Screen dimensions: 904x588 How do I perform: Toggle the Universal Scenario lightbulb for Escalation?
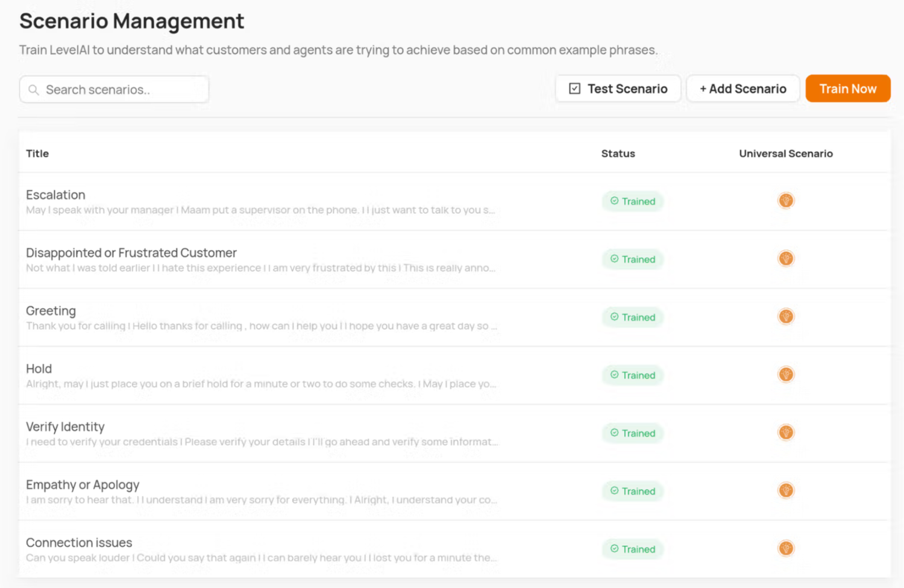pos(786,200)
